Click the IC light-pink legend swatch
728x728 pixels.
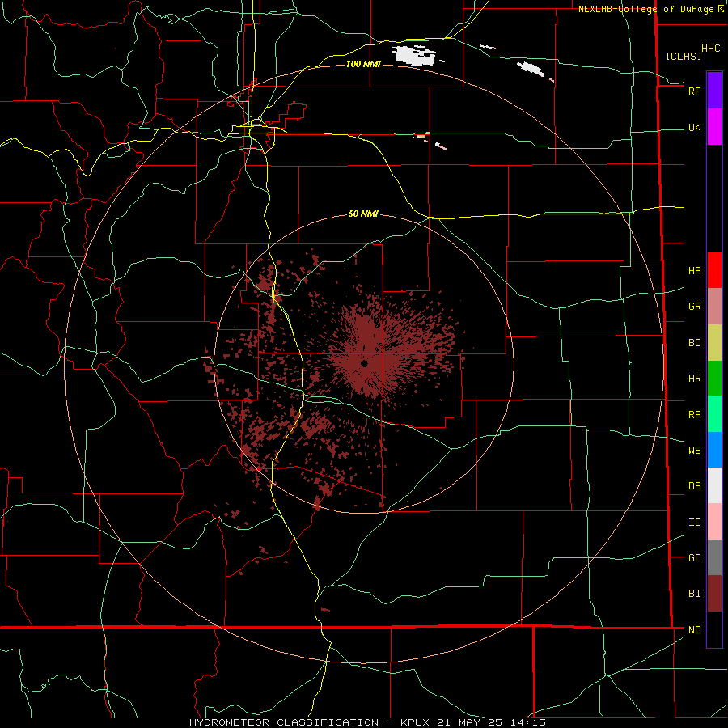click(714, 522)
